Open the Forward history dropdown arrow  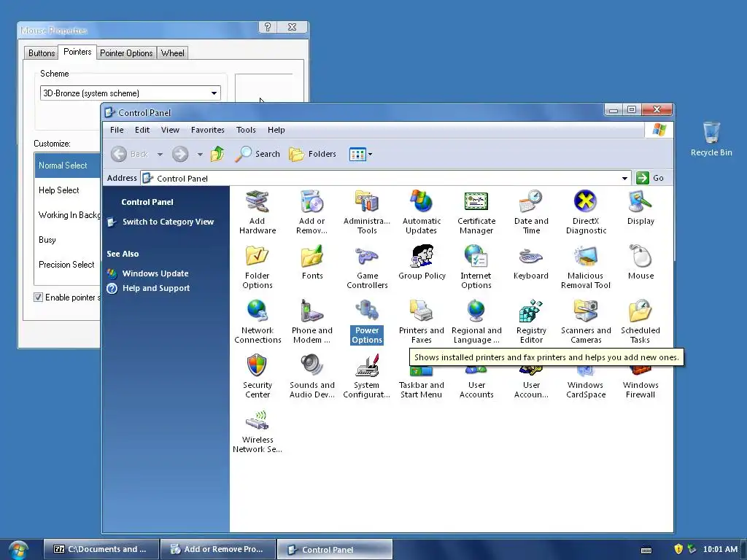tap(200, 155)
